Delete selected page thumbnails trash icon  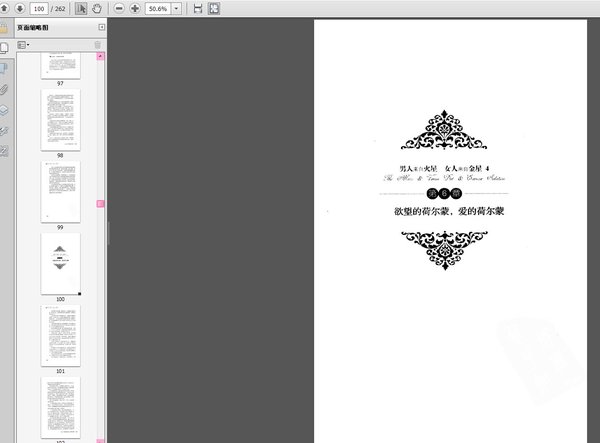pyautogui.click(x=98, y=45)
